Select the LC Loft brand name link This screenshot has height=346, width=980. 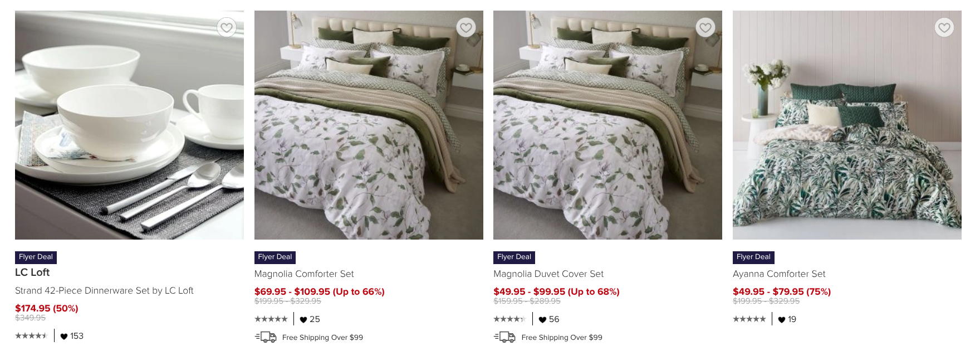32,272
